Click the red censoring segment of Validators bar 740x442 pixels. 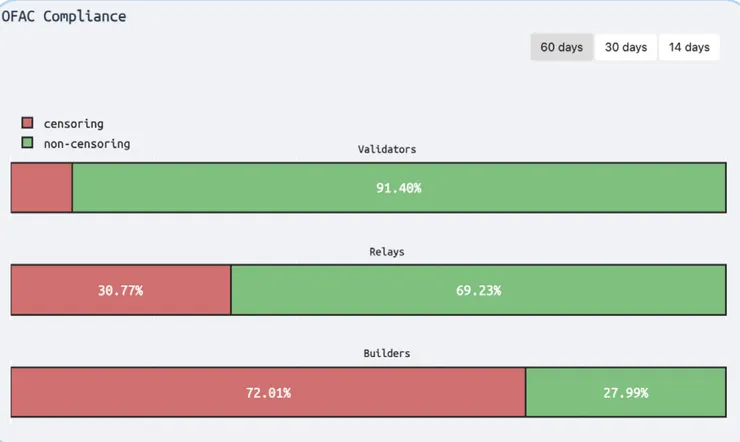click(x=41, y=188)
